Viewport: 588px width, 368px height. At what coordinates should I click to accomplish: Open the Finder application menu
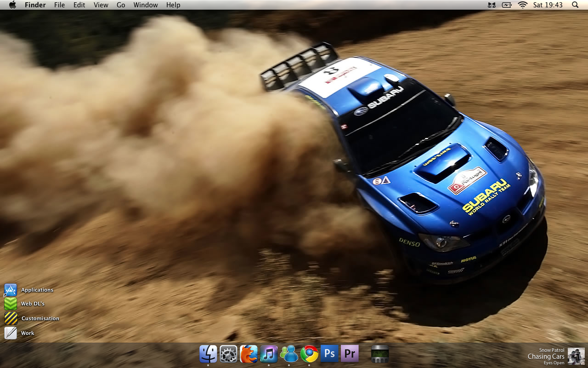[35, 5]
